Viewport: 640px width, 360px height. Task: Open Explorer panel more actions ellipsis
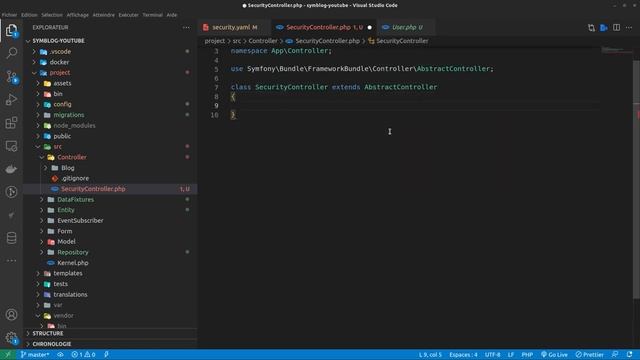click(186, 27)
